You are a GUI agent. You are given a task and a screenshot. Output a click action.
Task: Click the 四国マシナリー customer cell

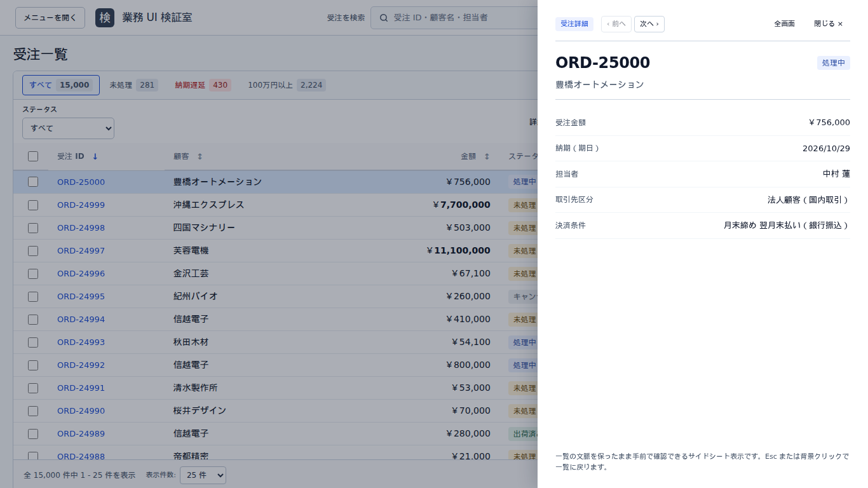tap(204, 227)
